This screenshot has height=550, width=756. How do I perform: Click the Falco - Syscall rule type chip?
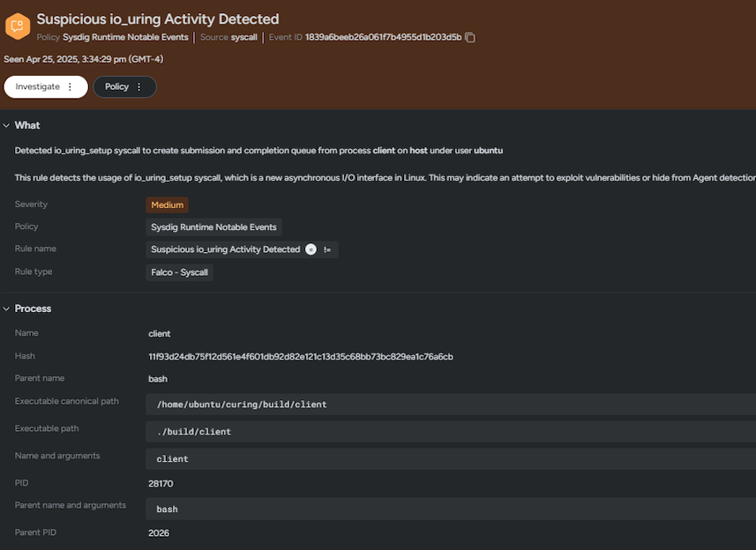click(179, 272)
